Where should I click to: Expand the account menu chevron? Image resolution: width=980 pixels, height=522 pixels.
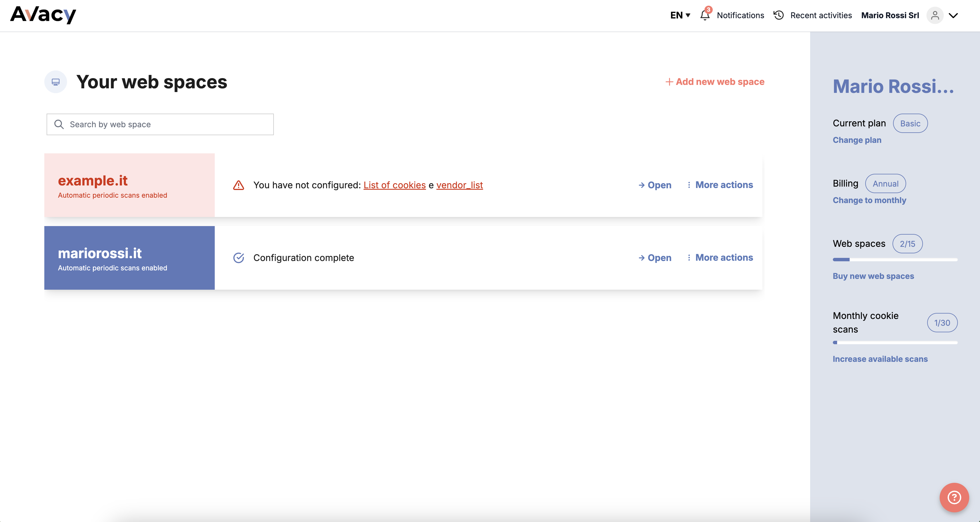point(953,15)
